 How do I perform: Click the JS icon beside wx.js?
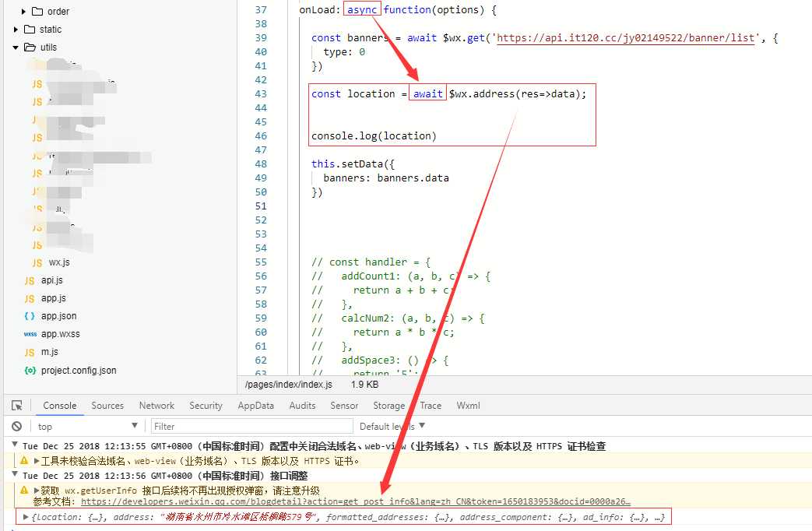point(37,262)
